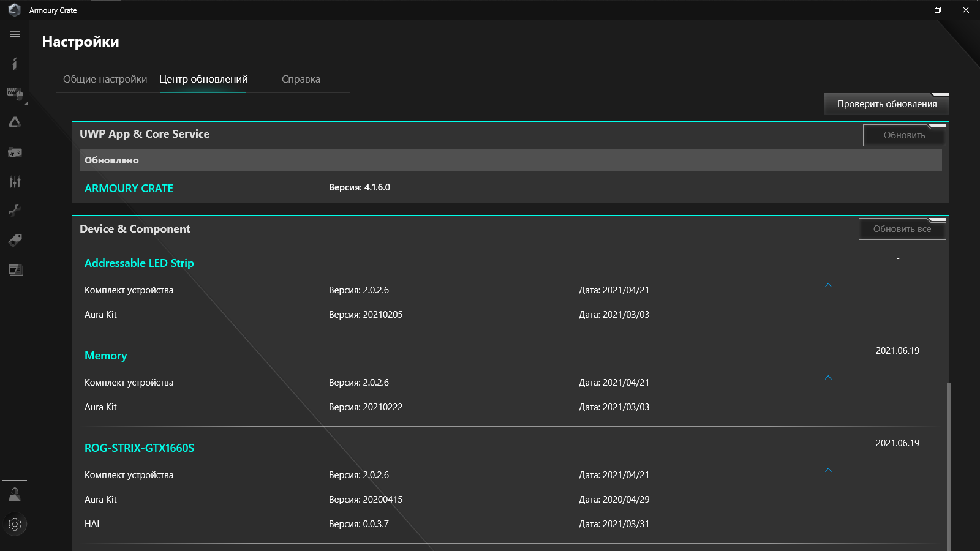The height and width of the screenshot is (551, 980).
Task: Click Проверить обновления button
Action: (x=887, y=104)
